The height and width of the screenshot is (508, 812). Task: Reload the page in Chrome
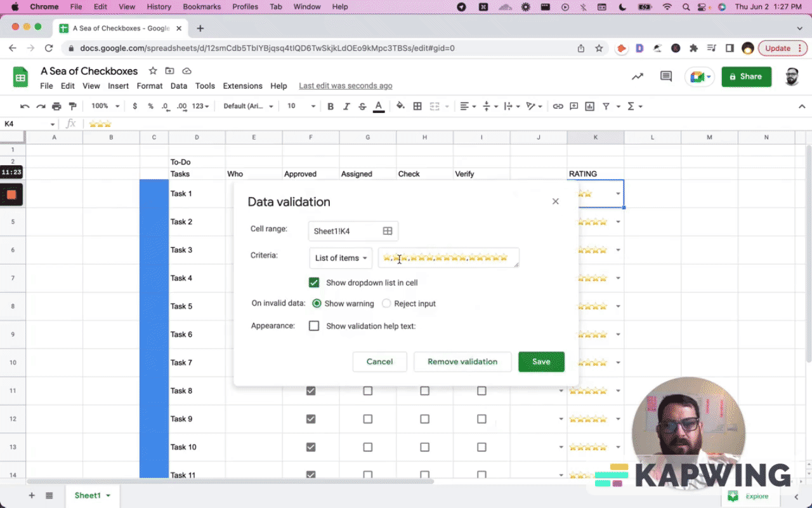pyautogui.click(x=49, y=48)
